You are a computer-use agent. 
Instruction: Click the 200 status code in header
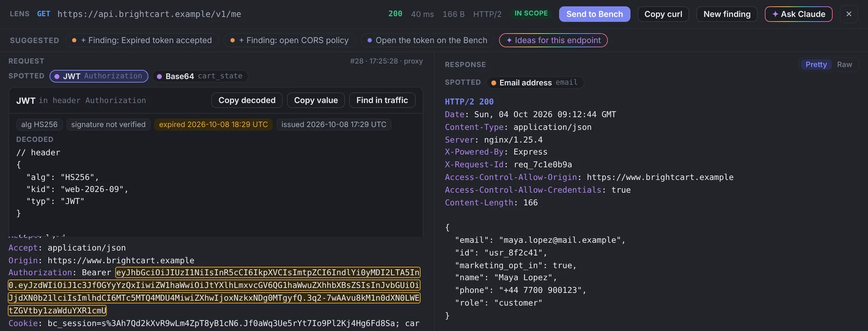(395, 14)
